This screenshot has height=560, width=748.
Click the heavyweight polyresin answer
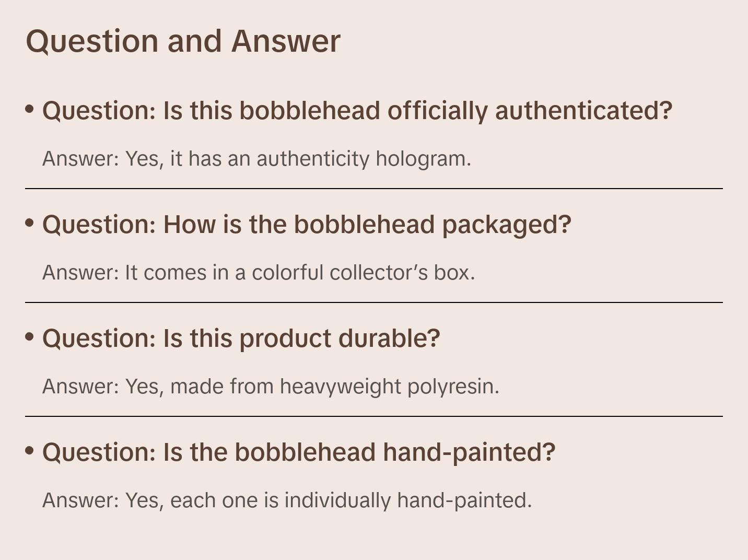point(271,387)
